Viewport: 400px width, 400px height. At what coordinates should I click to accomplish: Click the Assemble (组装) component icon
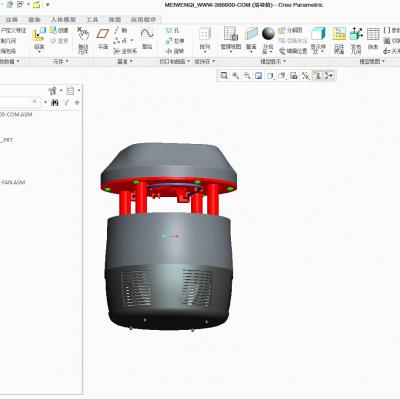click(39, 38)
